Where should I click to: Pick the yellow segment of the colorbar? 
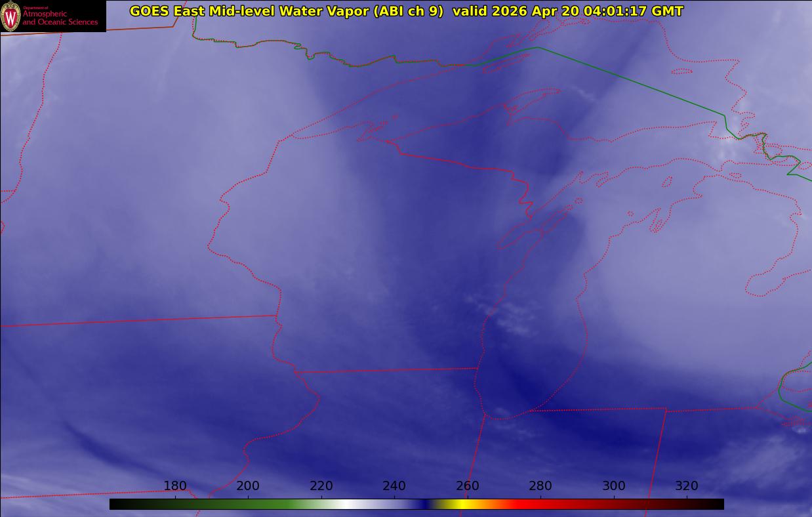[x=462, y=504]
